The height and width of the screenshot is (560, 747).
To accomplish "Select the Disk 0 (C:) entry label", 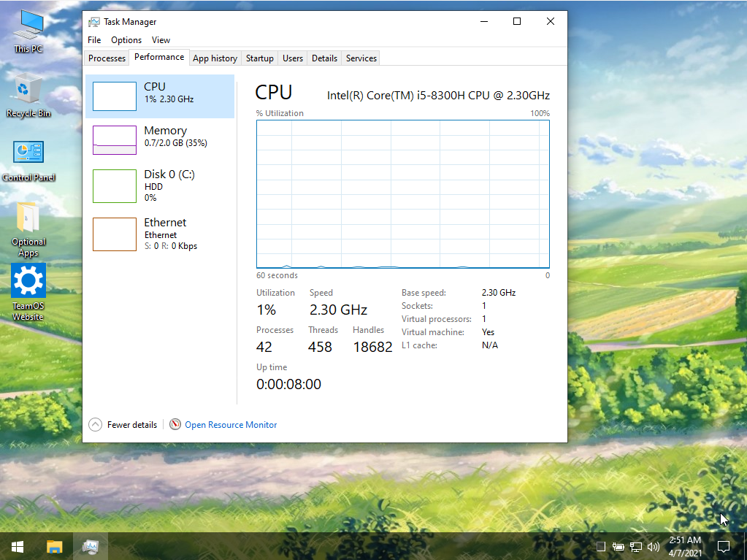I will tap(169, 174).
